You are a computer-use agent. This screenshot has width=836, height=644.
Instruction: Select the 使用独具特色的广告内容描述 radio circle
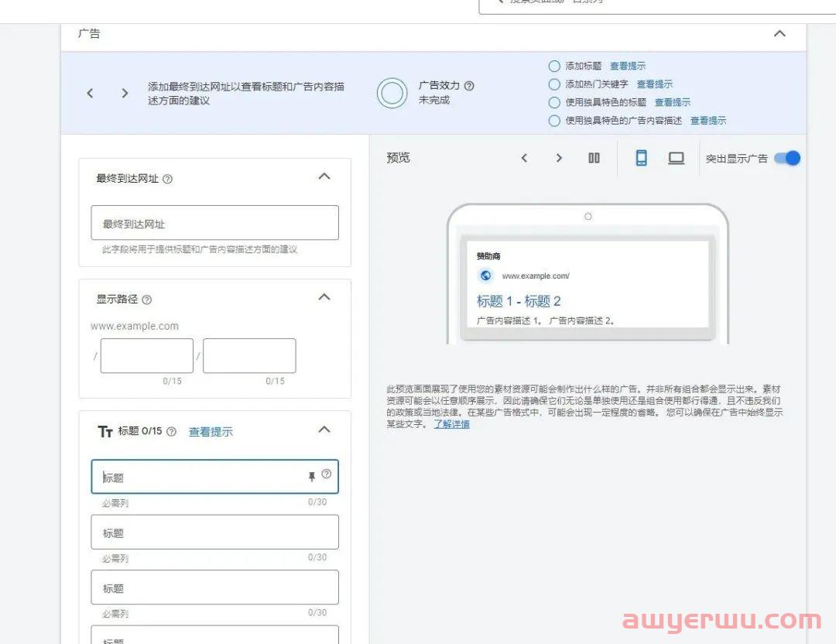click(554, 121)
